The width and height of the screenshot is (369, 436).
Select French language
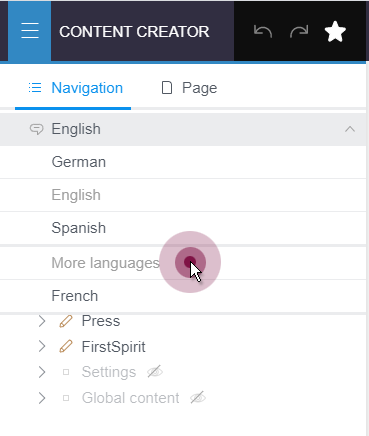coord(183,296)
